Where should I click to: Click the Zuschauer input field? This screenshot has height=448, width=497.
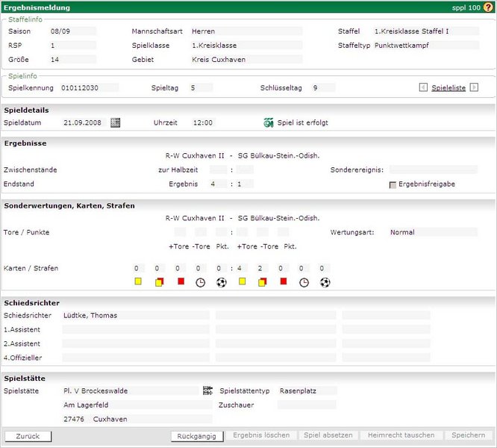[x=307, y=405]
